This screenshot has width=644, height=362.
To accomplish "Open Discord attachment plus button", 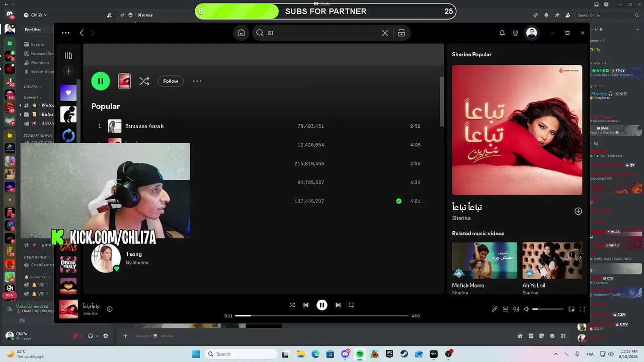I will pos(125,336).
